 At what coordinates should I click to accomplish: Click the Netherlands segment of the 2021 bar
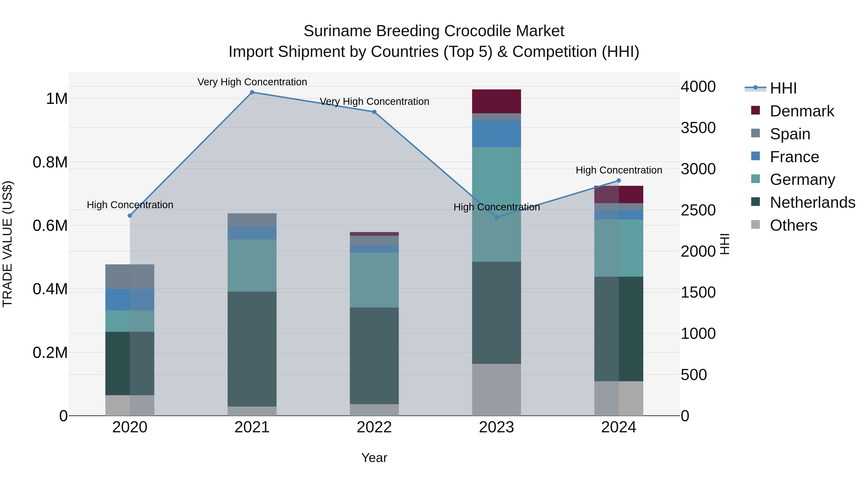(252, 349)
